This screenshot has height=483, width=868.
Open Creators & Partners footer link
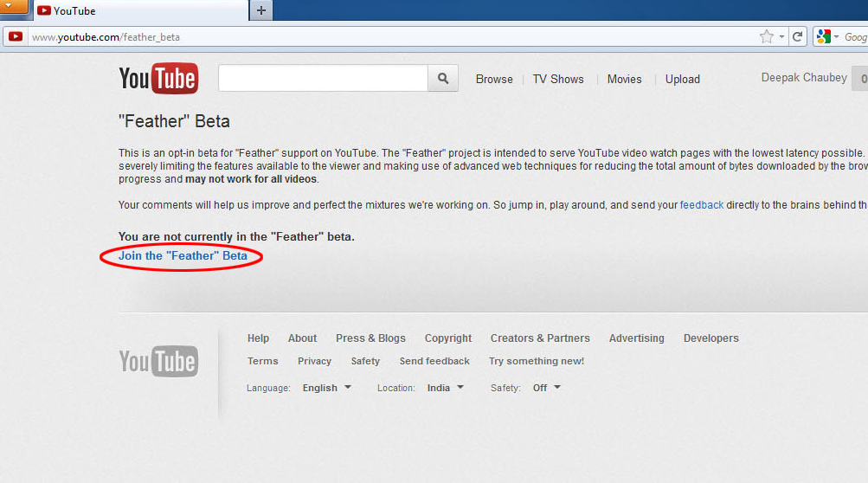pos(540,338)
